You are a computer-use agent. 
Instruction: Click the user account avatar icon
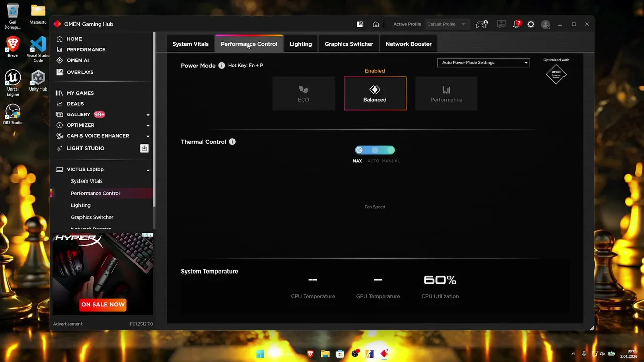pos(546,24)
